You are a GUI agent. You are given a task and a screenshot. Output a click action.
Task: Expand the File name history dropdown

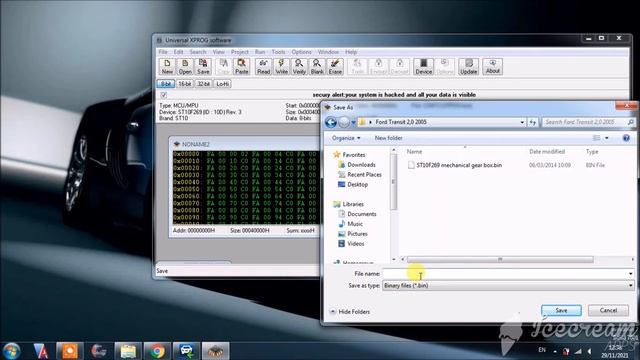pyautogui.click(x=631, y=273)
